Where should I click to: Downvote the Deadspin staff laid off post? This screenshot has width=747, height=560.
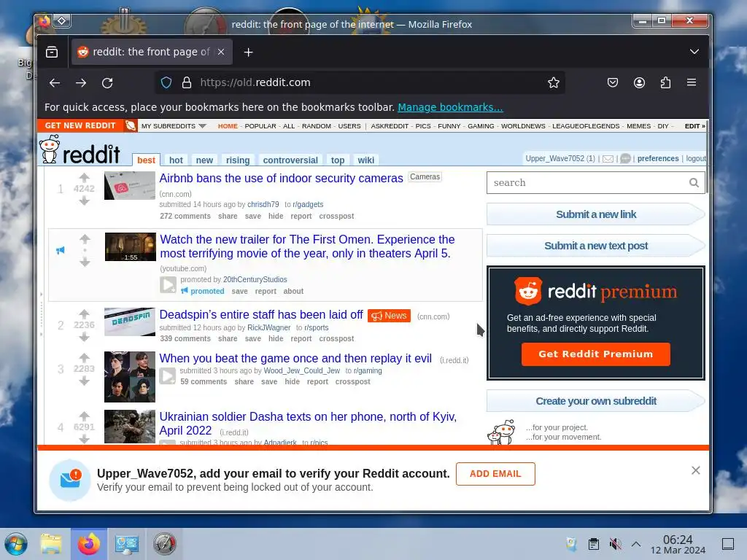click(x=85, y=337)
